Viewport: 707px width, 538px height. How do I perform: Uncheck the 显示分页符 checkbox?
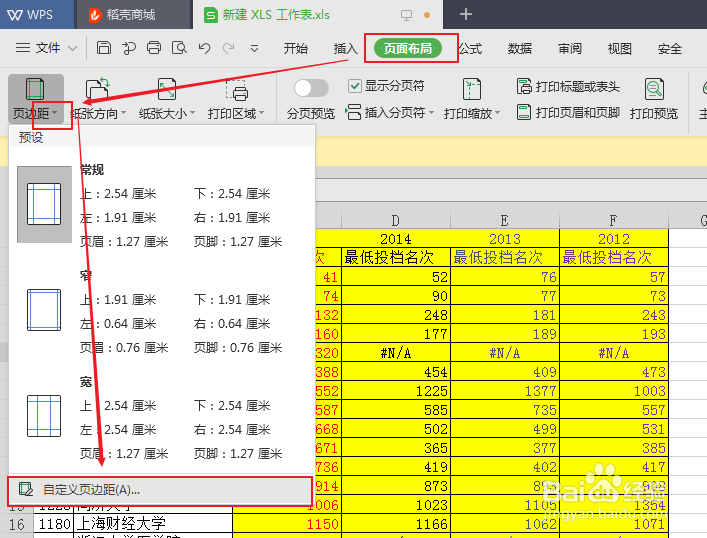point(355,86)
